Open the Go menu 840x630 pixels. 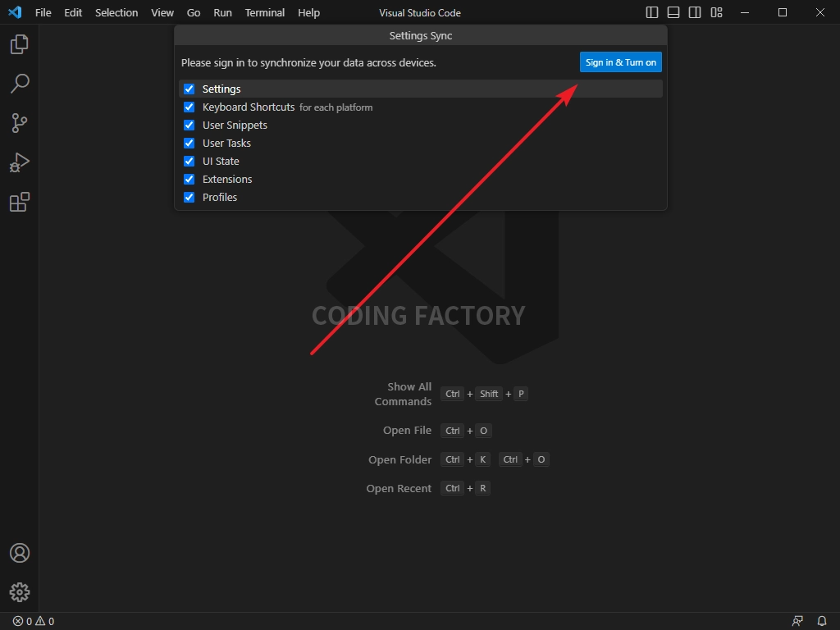(194, 12)
